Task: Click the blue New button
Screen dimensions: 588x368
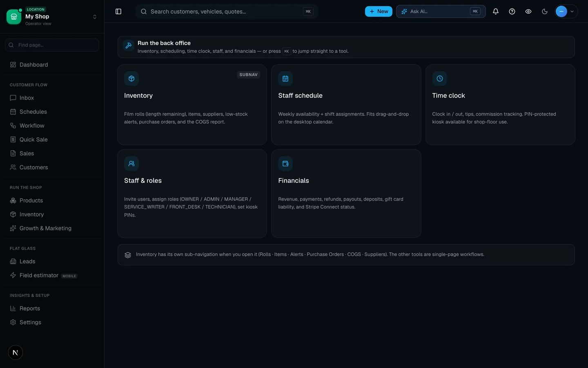Action: [x=379, y=11]
